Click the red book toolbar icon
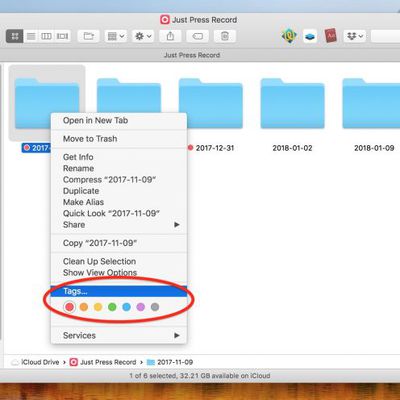The width and height of the screenshot is (400, 400). pyautogui.click(x=331, y=36)
